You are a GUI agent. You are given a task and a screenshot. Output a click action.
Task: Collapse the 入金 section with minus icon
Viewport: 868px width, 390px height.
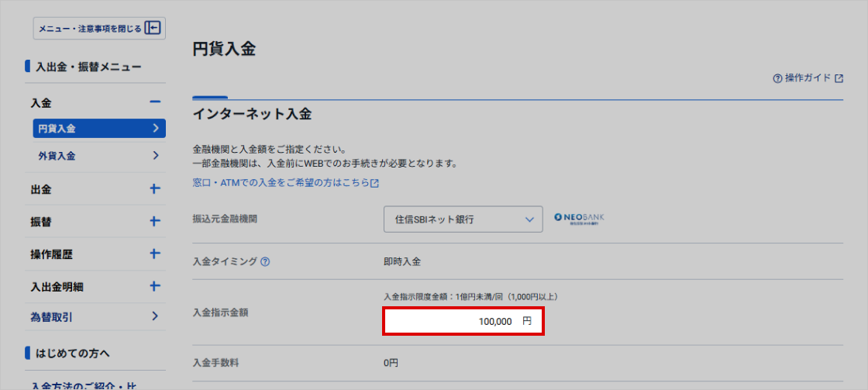155,102
